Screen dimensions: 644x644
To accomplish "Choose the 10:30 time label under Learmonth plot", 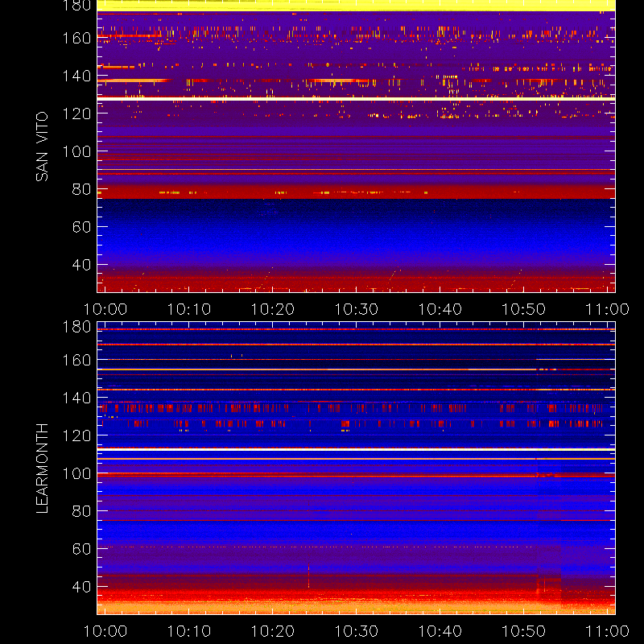I will pyautogui.click(x=357, y=631).
